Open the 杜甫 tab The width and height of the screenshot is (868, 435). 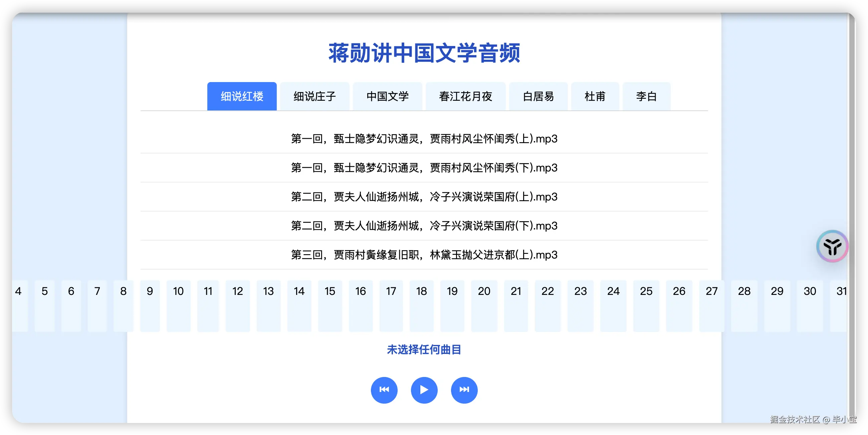click(595, 96)
